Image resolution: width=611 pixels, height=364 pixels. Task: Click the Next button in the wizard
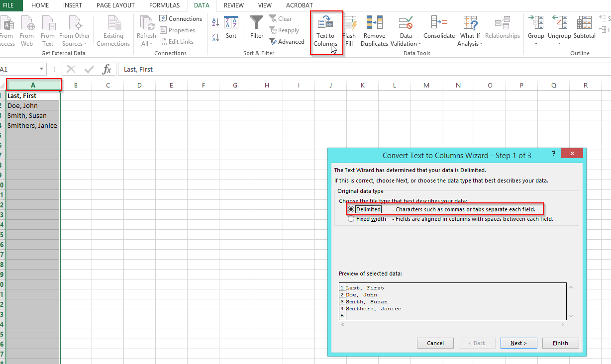pos(518,343)
